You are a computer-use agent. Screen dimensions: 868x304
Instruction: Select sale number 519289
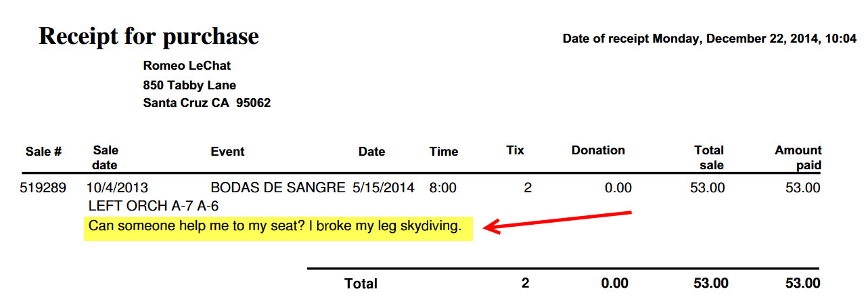(x=43, y=188)
